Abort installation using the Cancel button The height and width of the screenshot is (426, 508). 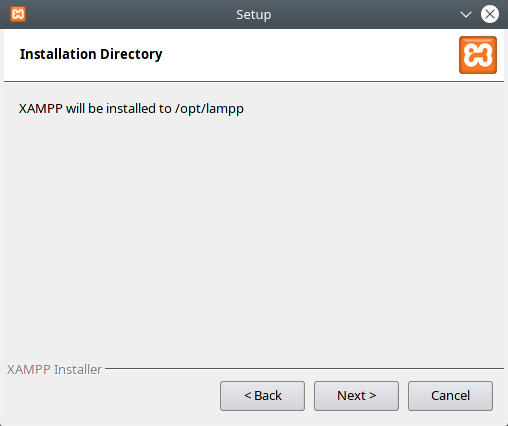tap(450, 396)
